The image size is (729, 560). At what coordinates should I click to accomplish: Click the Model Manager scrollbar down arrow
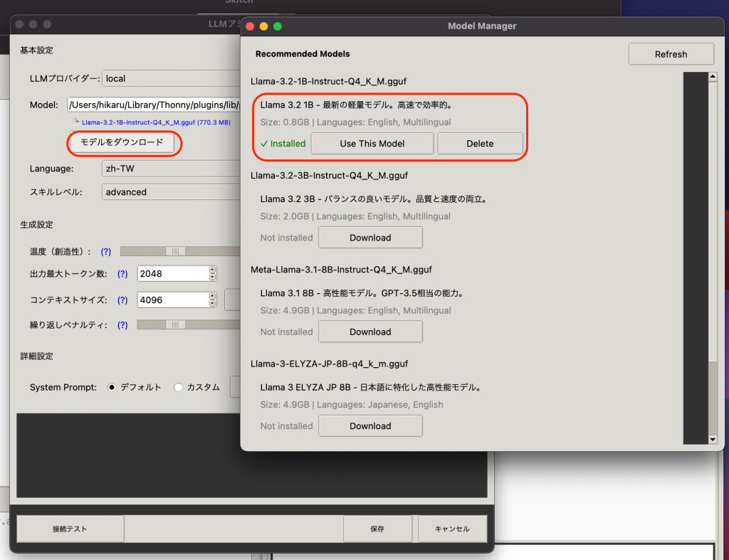[x=713, y=439]
